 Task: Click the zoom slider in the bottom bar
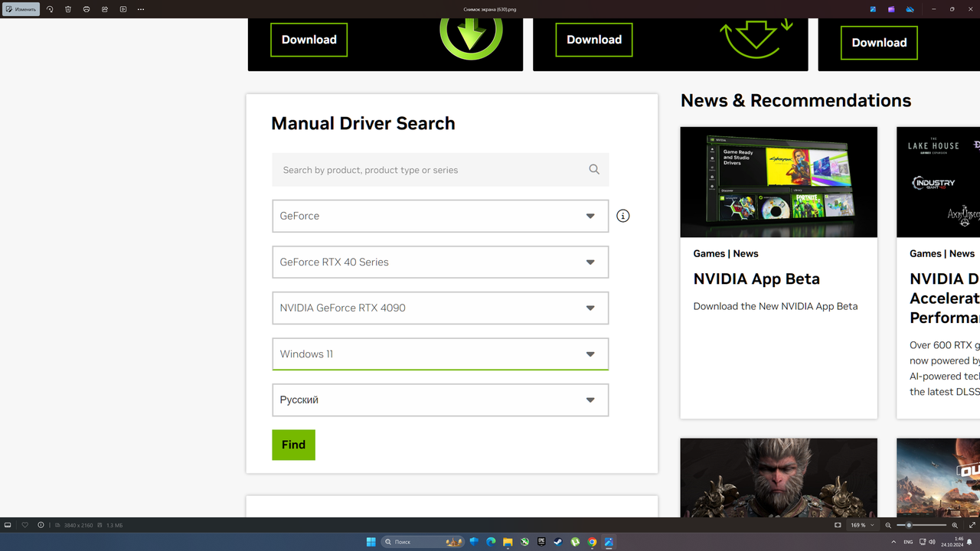tap(922, 525)
